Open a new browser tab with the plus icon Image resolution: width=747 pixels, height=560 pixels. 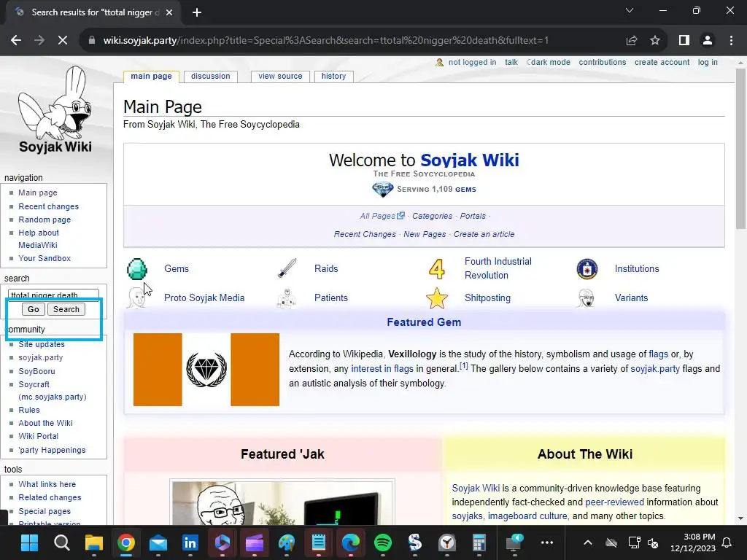[x=197, y=12]
